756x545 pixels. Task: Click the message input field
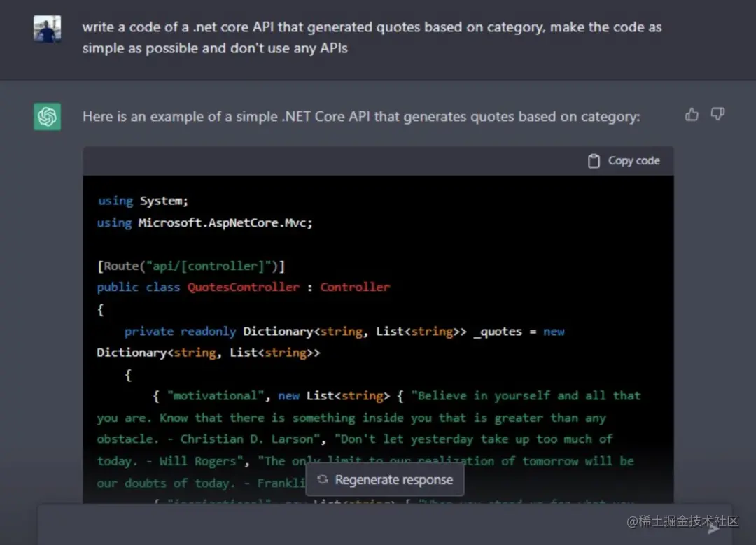[x=385, y=524]
